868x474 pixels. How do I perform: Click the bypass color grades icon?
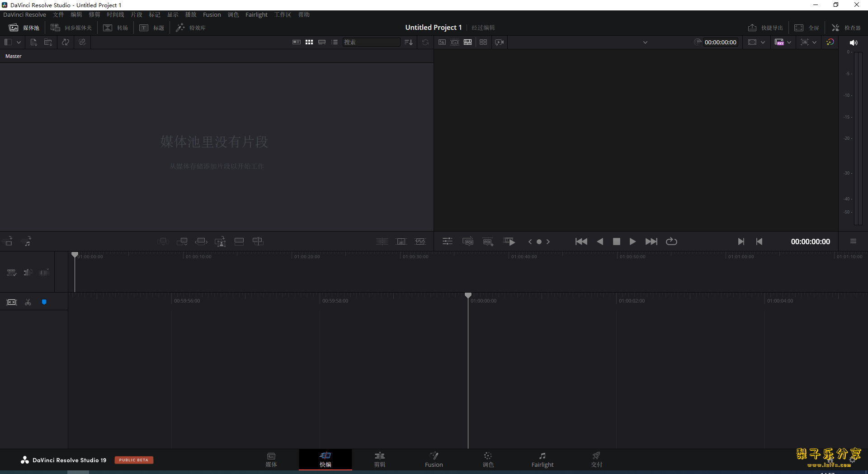pos(830,42)
